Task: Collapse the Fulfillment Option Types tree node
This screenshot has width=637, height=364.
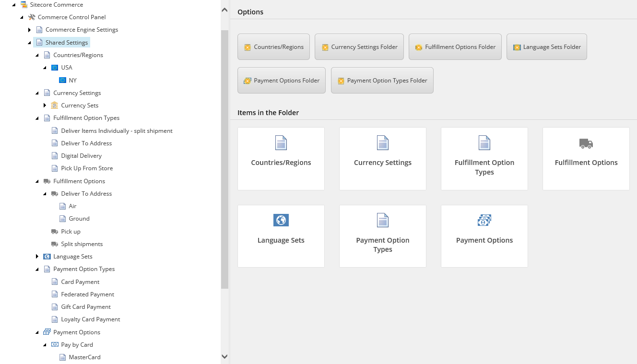Action: pyautogui.click(x=37, y=118)
